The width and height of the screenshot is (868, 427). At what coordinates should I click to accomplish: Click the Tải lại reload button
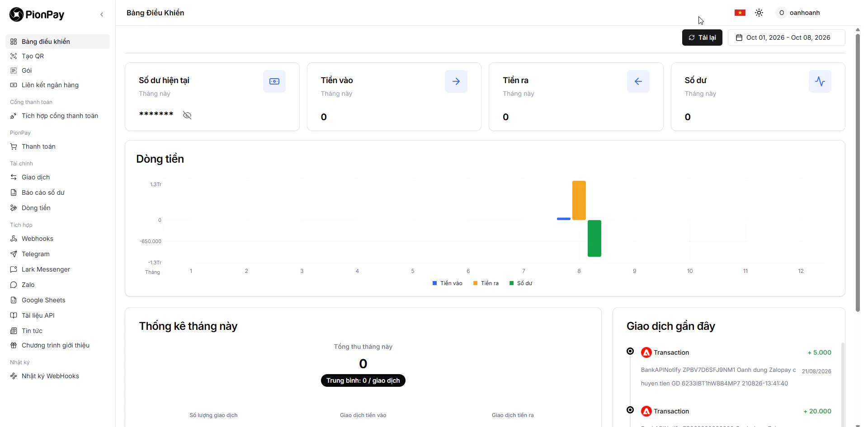702,38
